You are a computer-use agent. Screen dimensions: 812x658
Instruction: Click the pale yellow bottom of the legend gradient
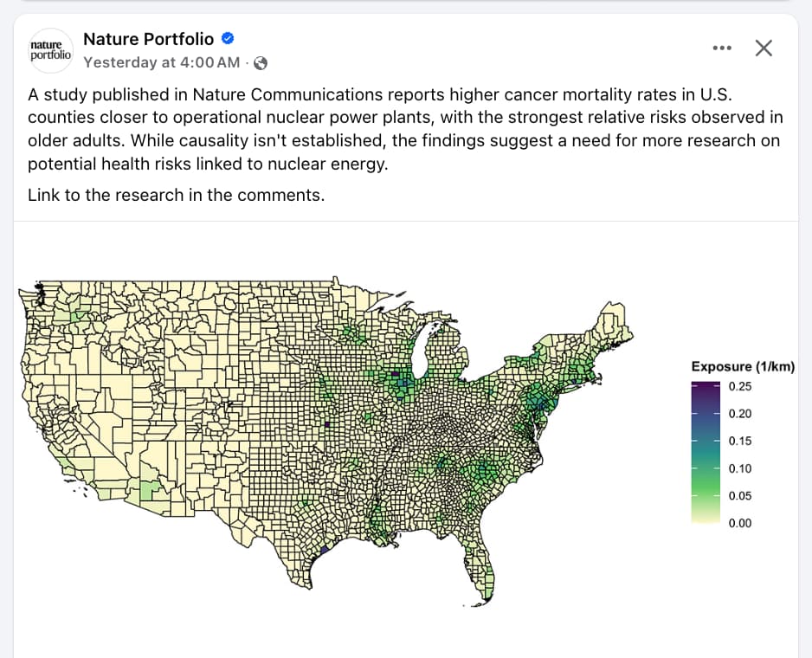704,520
